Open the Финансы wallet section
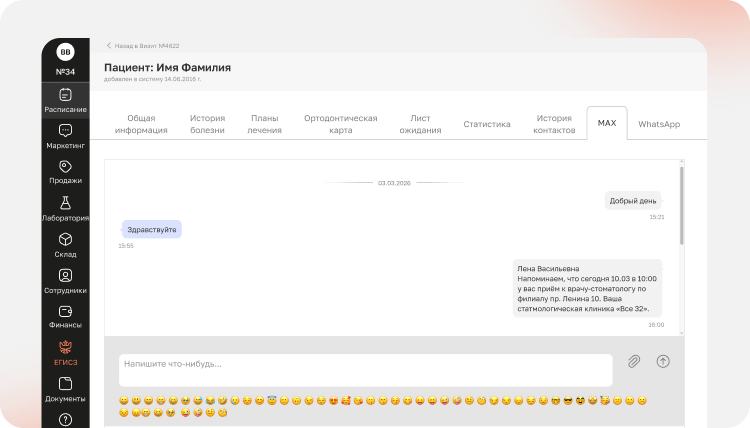The image size is (750, 428). (66, 318)
